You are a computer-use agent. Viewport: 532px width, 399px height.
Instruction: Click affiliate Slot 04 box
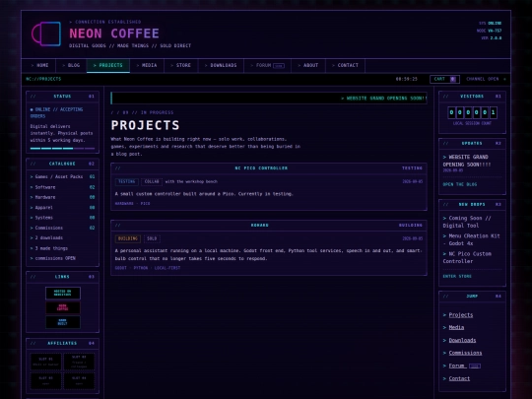[79, 380]
